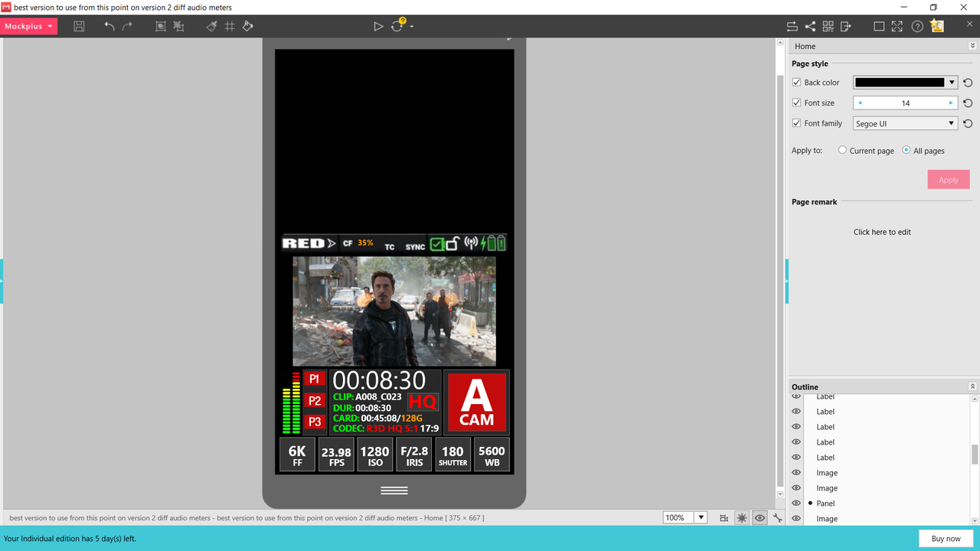Uncheck the Back color checkbox
The height and width of the screenshot is (551, 980).
tap(796, 82)
